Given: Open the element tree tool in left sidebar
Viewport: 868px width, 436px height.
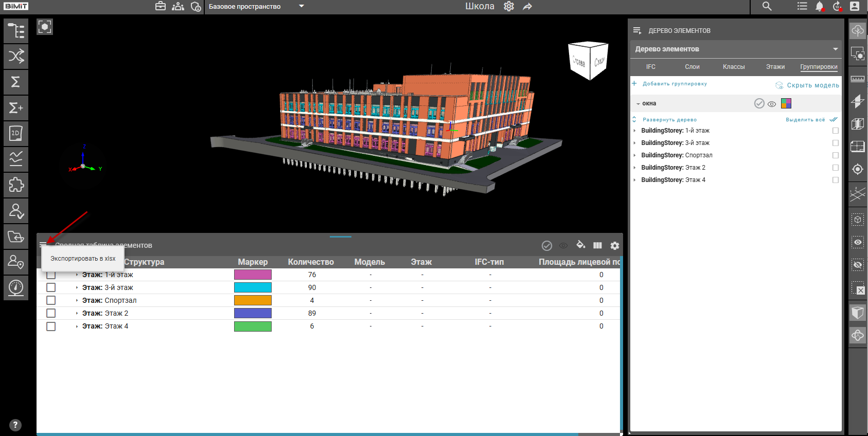Looking at the screenshot, I should [16, 31].
